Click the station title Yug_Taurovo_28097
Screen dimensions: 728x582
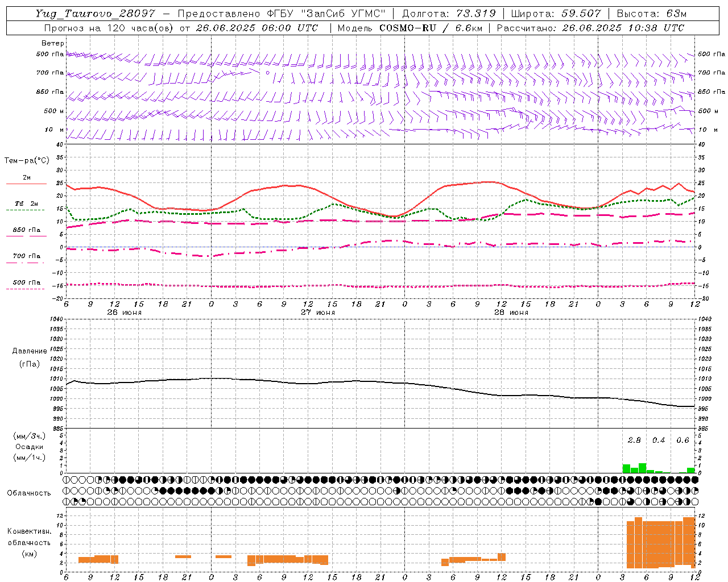95,14
